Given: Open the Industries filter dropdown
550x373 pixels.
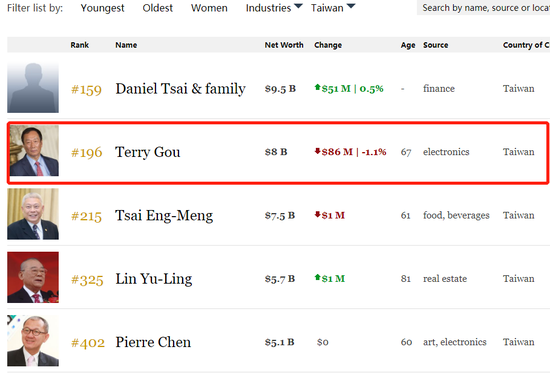Looking at the screenshot, I should point(274,8).
